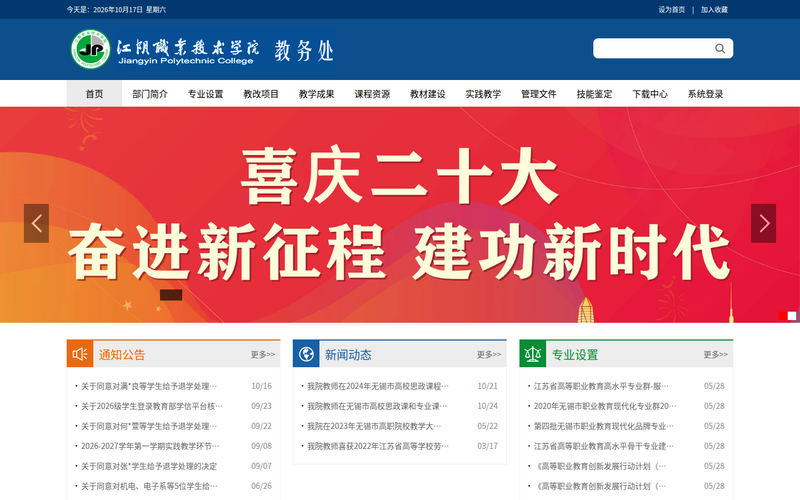The image size is (800, 500).
Task: Click into the search input box
Action: click(x=653, y=48)
